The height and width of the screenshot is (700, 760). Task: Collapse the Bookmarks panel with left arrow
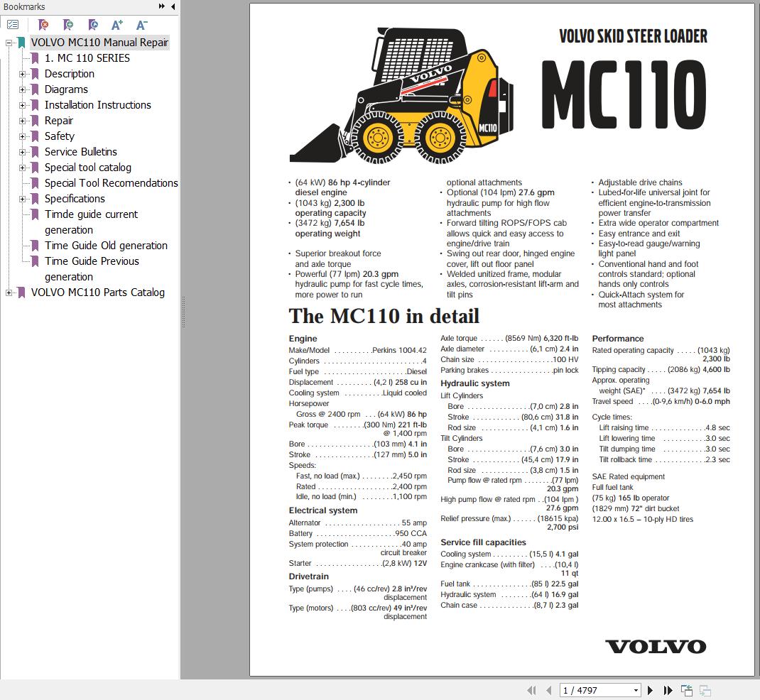click(173, 6)
